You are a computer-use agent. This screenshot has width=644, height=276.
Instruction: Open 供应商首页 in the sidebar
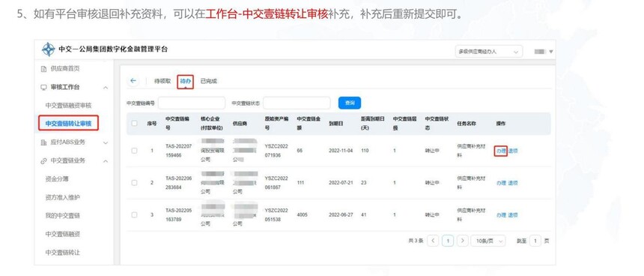tap(65, 69)
